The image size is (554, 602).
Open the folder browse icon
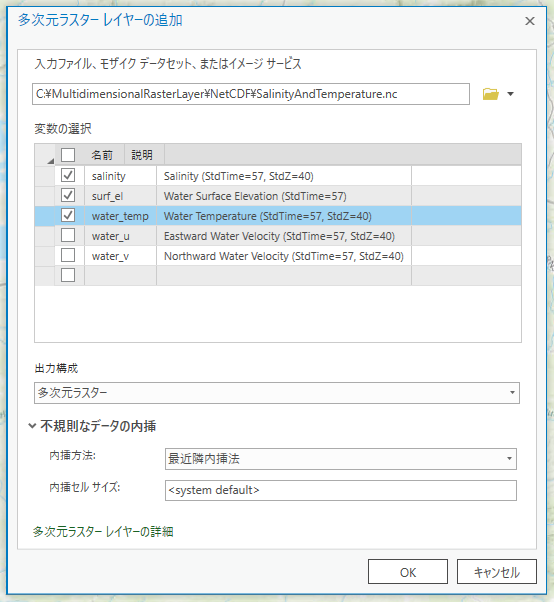click(x=490, y=94)
